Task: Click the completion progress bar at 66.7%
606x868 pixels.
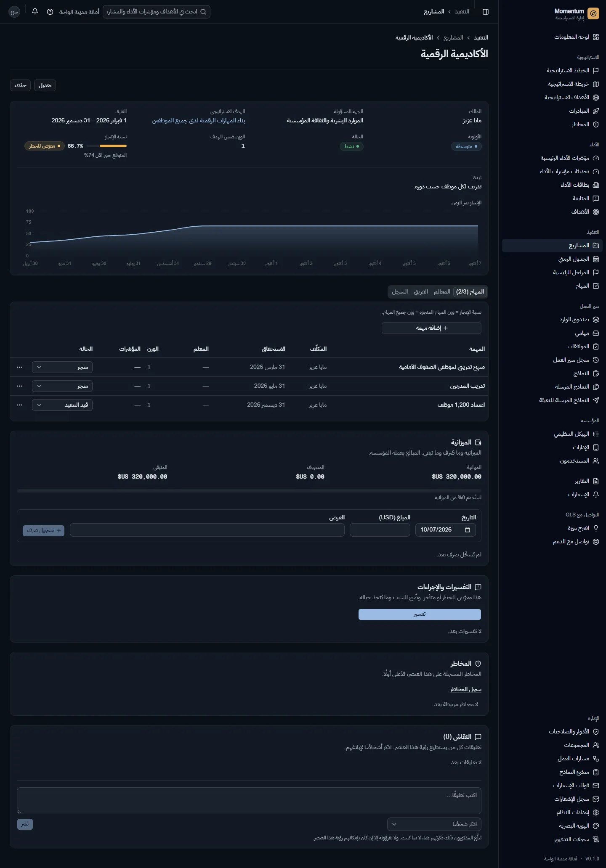Action: [x=113, y=146]
